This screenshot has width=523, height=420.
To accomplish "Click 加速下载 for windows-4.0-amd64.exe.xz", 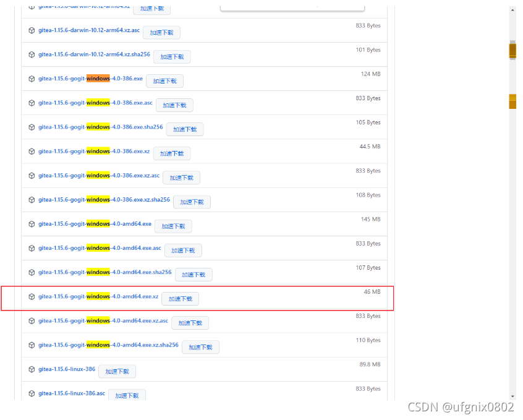I will point(180,299).
